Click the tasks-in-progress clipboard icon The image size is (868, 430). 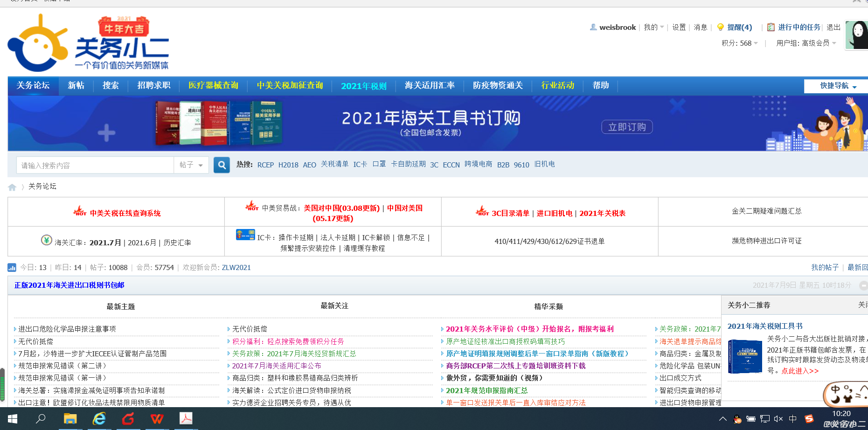point(771,27)
